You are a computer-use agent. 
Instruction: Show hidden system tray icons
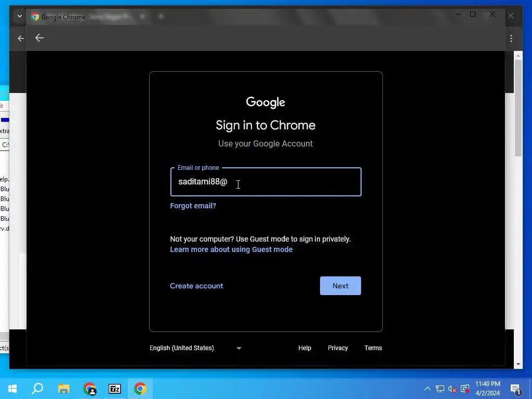pos(428,389)
